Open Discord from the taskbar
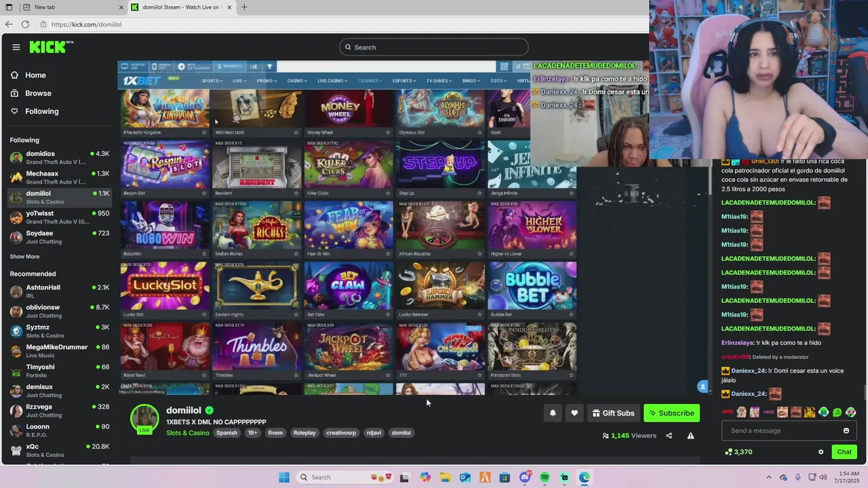The image size is (868, 488). [x=525, y=477]
